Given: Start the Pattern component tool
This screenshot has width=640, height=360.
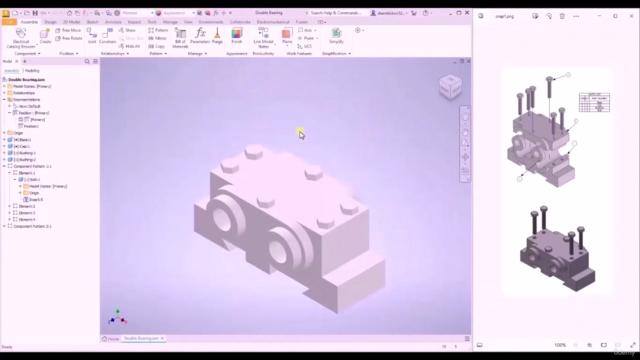Looking at the screenshot, I should (158, 30).
